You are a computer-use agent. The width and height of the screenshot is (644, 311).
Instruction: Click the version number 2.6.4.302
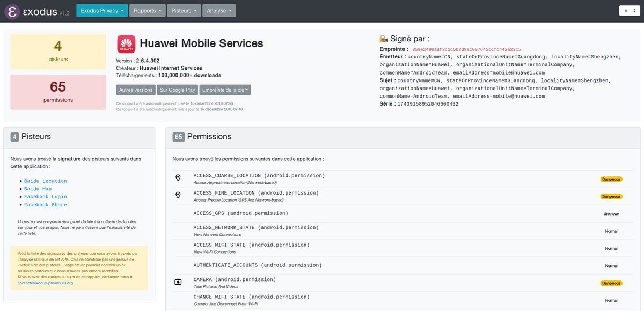coord(148,61)
